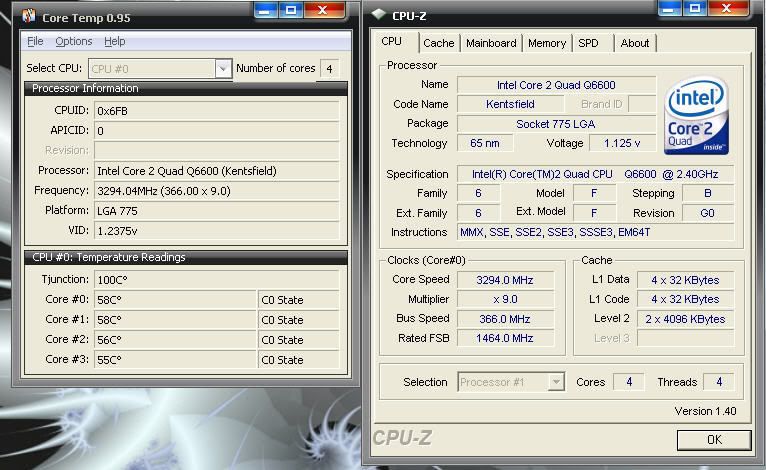This screenshot has height=470, width=766.
Task: Minimize the CPU-Z window
Action: [x=670, y=8]
